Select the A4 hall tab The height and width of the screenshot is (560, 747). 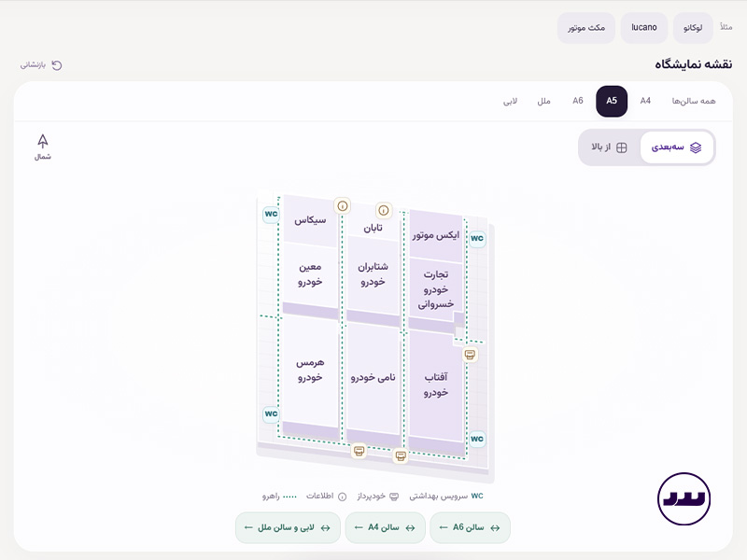[x=645, y=101]
